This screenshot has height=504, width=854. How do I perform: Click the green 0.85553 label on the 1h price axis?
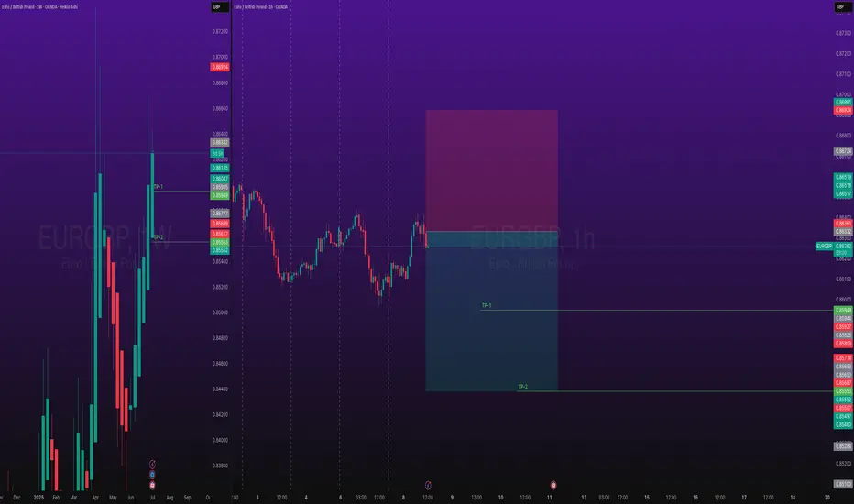point(844,391)
